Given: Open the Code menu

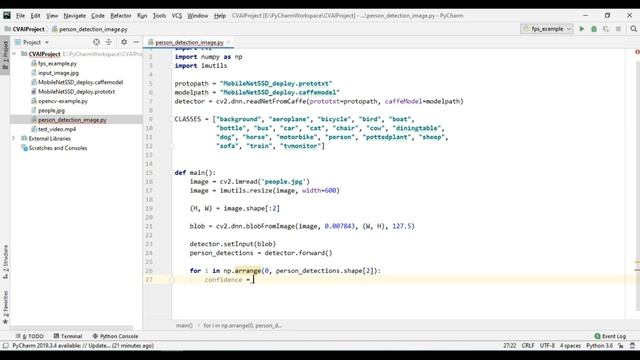Looking at the screenshot, I should click(x=98, y=16).
